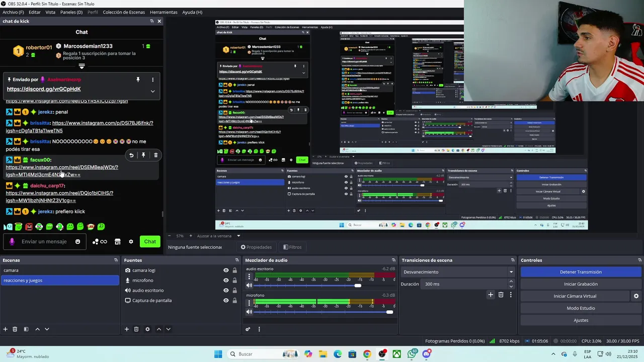The width and height of the screenshot is (644, 362).
Task: Pop out the Fuentes dock
Action: click(237, 260)
